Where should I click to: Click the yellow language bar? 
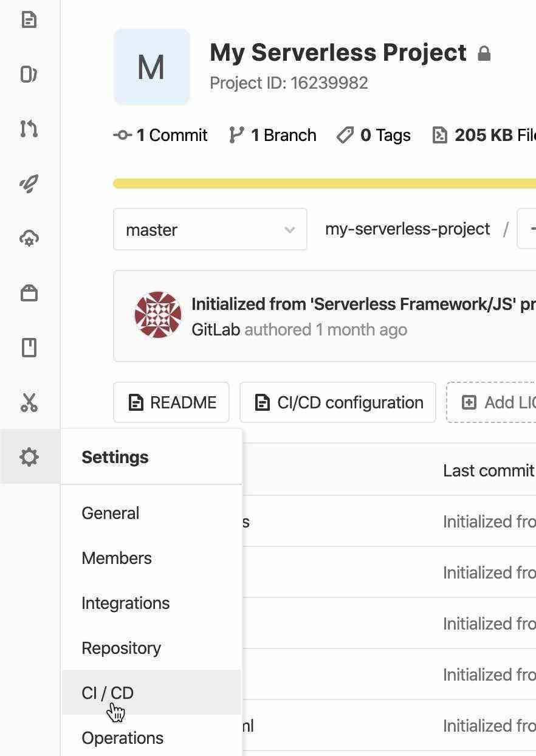coord(325,184)
